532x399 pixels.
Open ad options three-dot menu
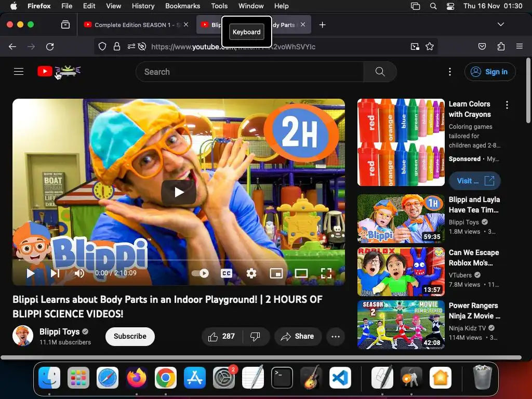point(507,105)
